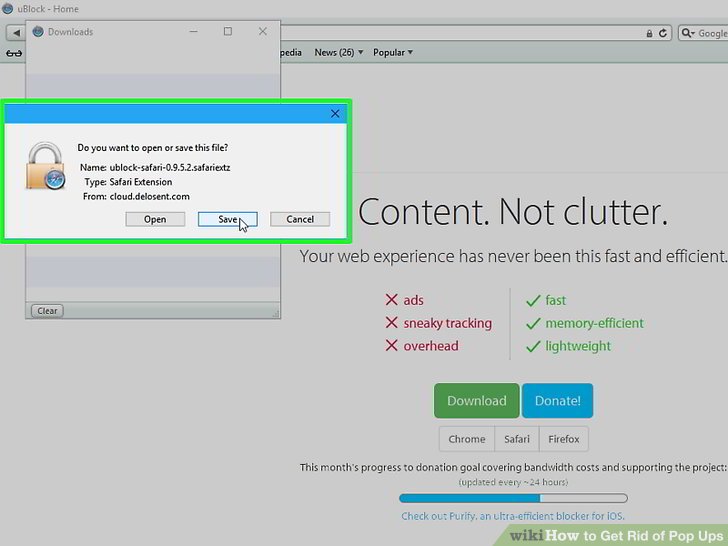Click Save in the file dialog
The image size is (728, 546).
(x=228, y=219)
